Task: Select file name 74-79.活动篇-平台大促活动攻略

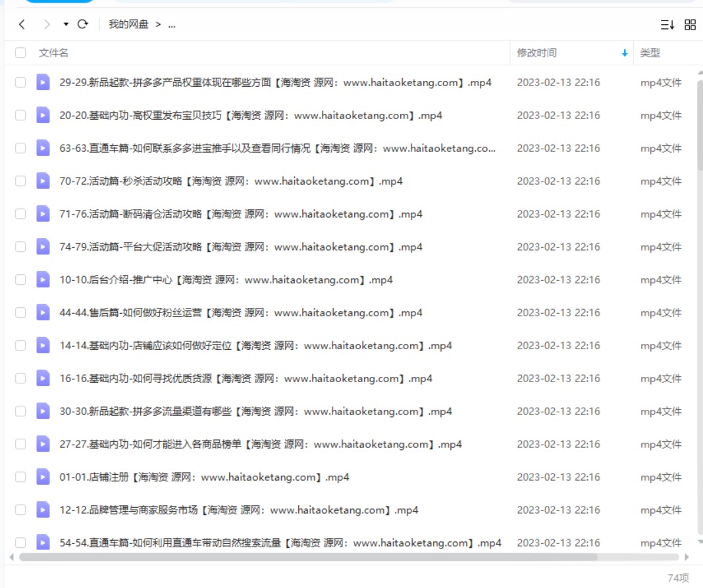Action: pyautogui.click(x=241, y=247)
